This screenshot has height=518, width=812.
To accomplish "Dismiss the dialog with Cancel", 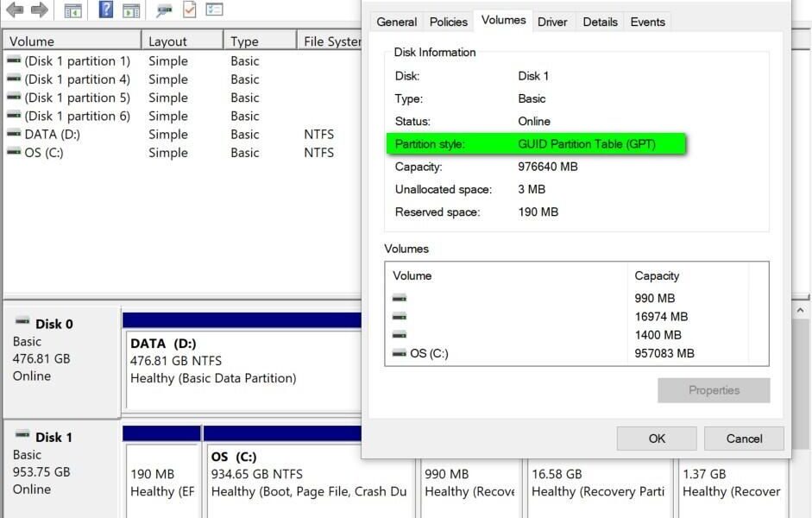I will click(743, 438).
